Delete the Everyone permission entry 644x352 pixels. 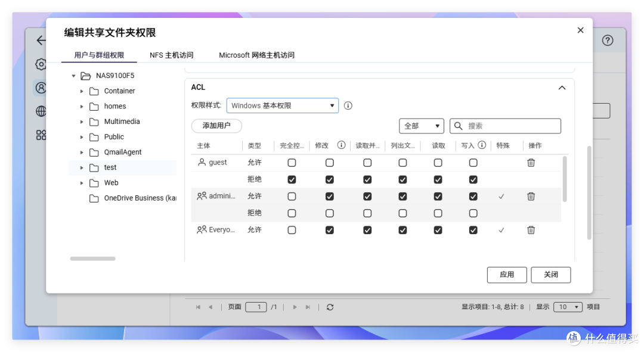click(531, 230)
